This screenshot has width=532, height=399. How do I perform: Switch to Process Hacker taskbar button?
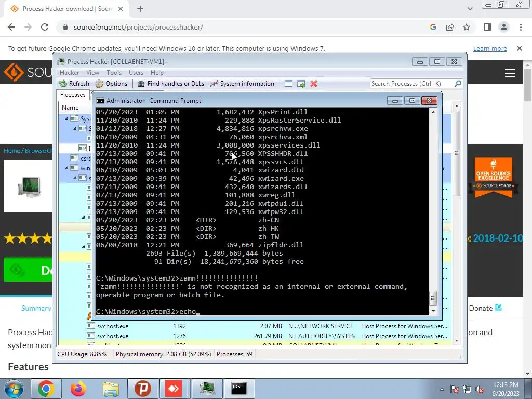point(207,389)
